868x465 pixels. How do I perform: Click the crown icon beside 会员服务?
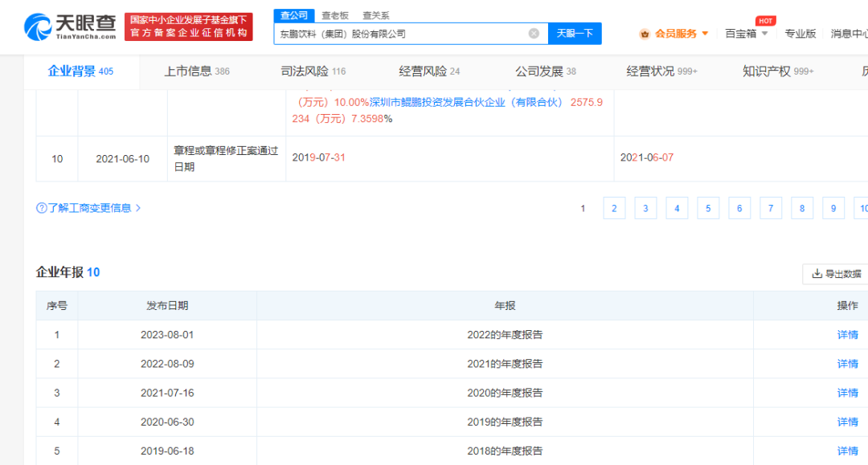[x=645, y=33]
